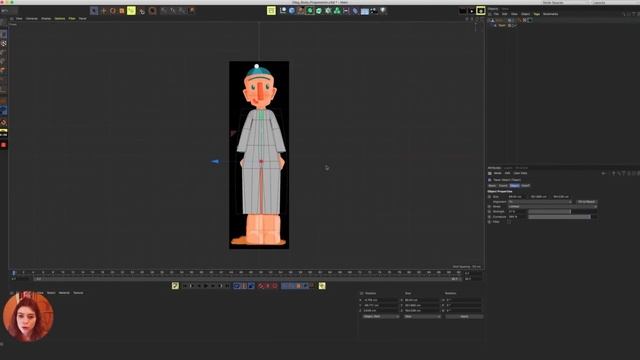Click the yellow highlighted icon in top toolbar center
640x360 pixels.
(271, 11)
